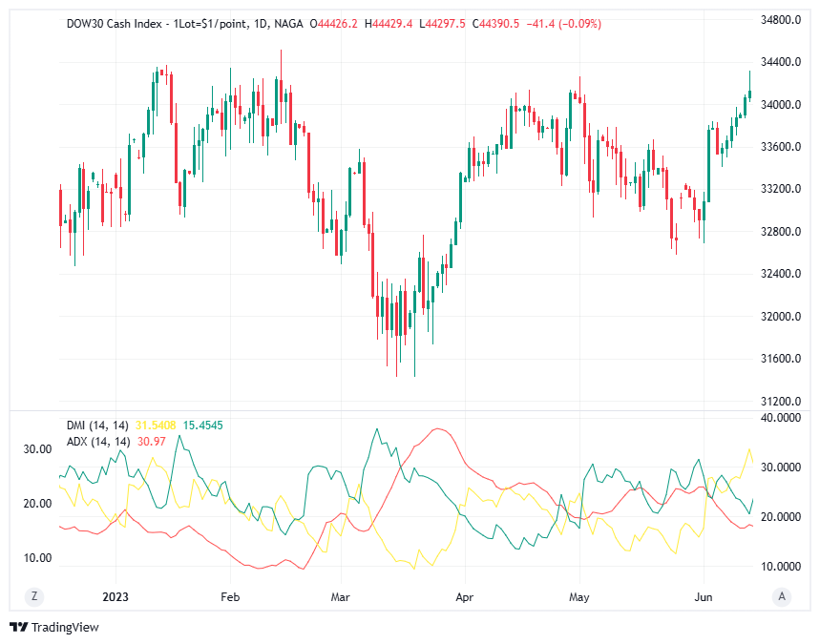The image size is (820, 644).
Task: Click the green DMI value 15.4545
Action: [x=203, y=425]
